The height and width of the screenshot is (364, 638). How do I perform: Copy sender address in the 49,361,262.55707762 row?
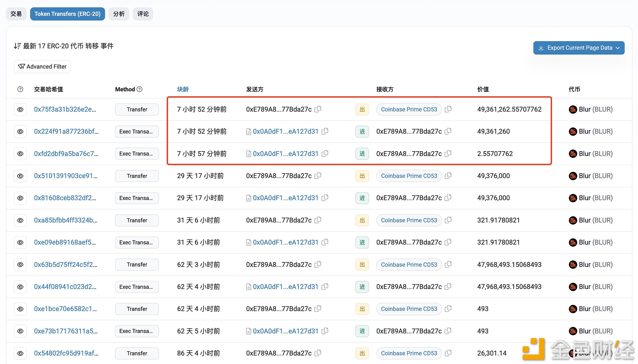click(x=318, y=109)
